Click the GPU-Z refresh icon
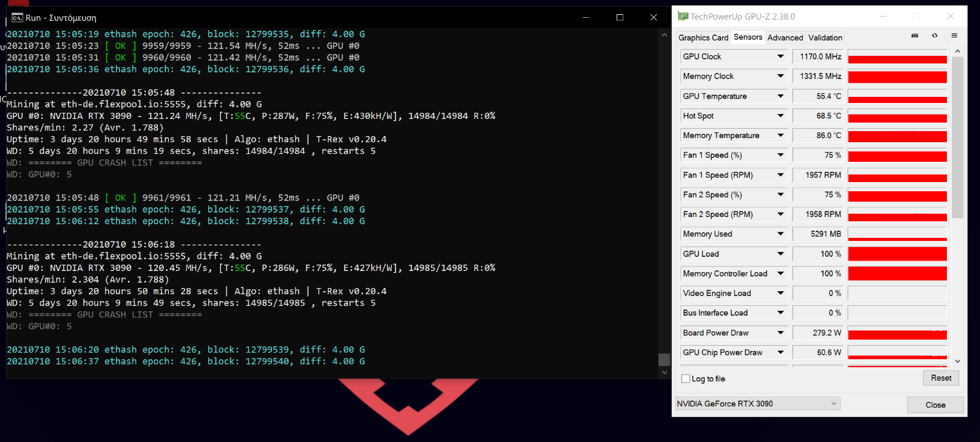The width and height of the screenshot is (980, 442). tap(935, 36)
